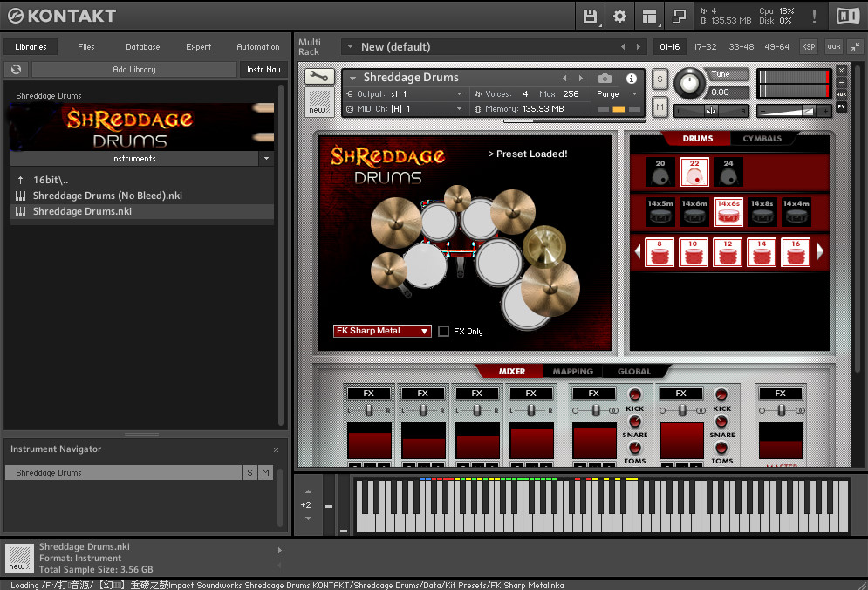Select the 12 inch tom

(728, 252)
